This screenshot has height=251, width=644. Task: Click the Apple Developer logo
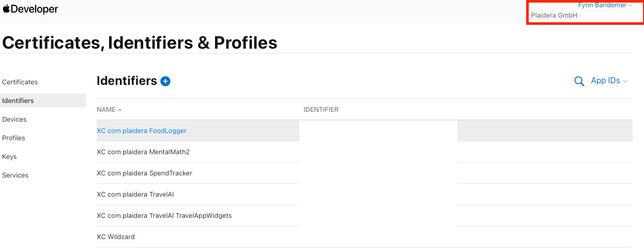30,9
